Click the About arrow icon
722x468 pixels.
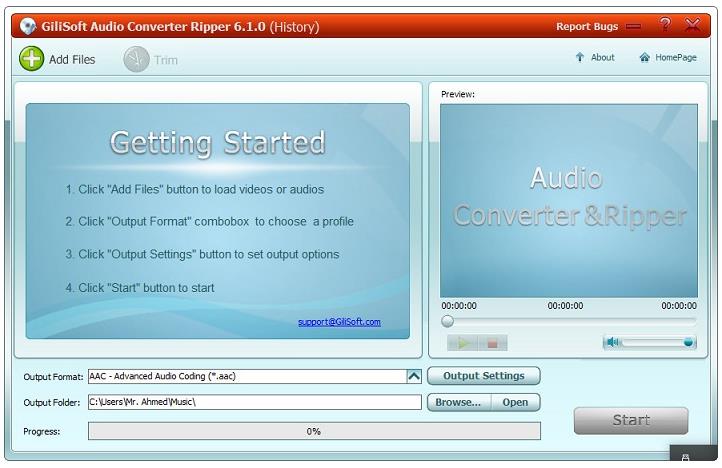pos(579,58)
